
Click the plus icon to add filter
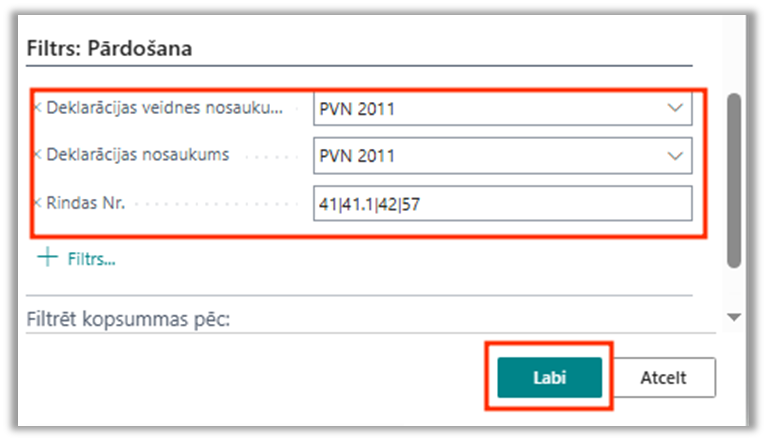tap(48, 258)
